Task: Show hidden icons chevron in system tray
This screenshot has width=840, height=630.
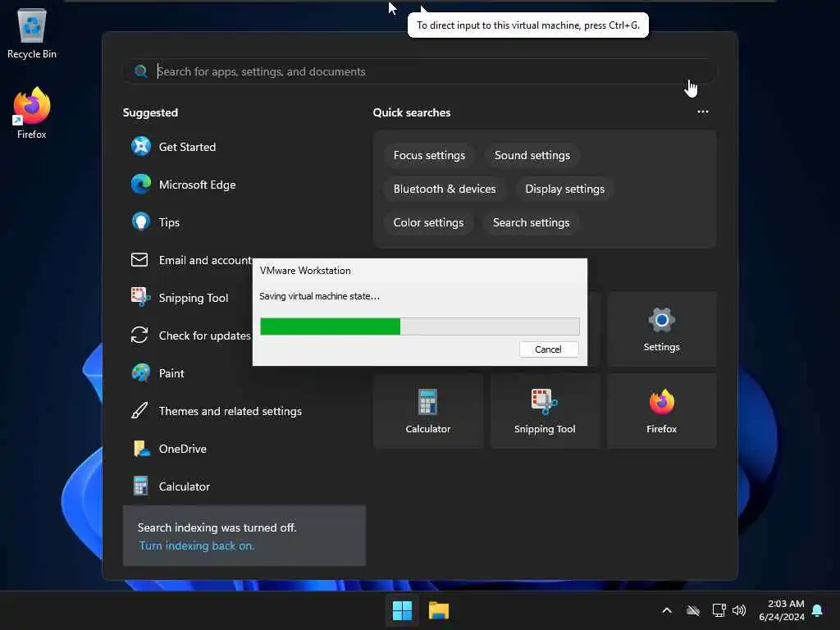Action: point(667,610)
